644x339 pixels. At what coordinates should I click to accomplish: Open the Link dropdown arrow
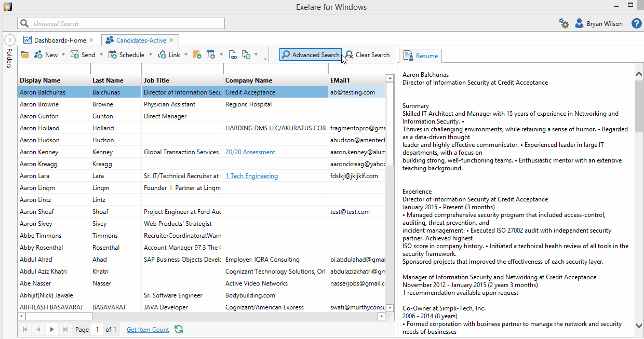(x=186, y=55)
